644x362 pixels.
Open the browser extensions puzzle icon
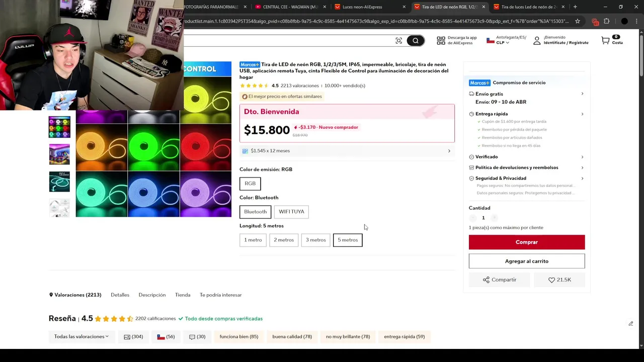tap(606, 21)
